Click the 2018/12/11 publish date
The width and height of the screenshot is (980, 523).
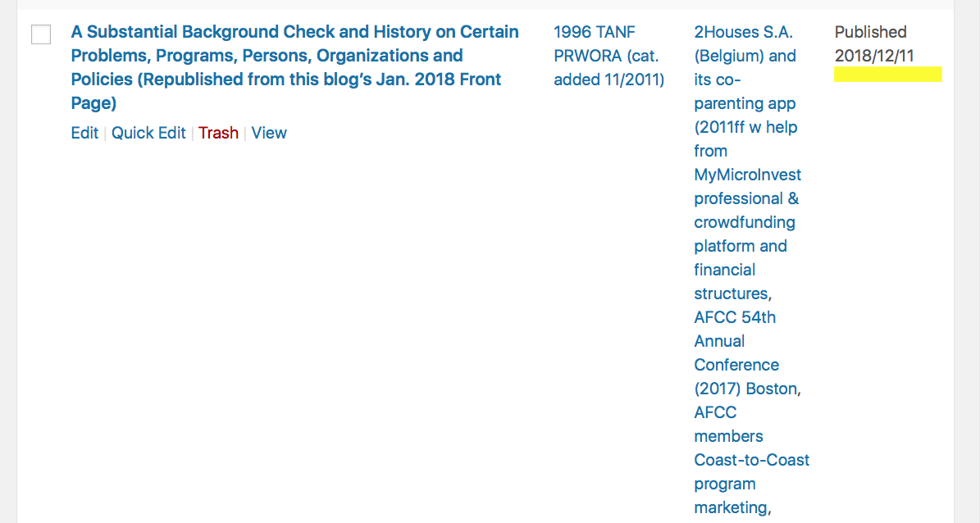[874, 56]
